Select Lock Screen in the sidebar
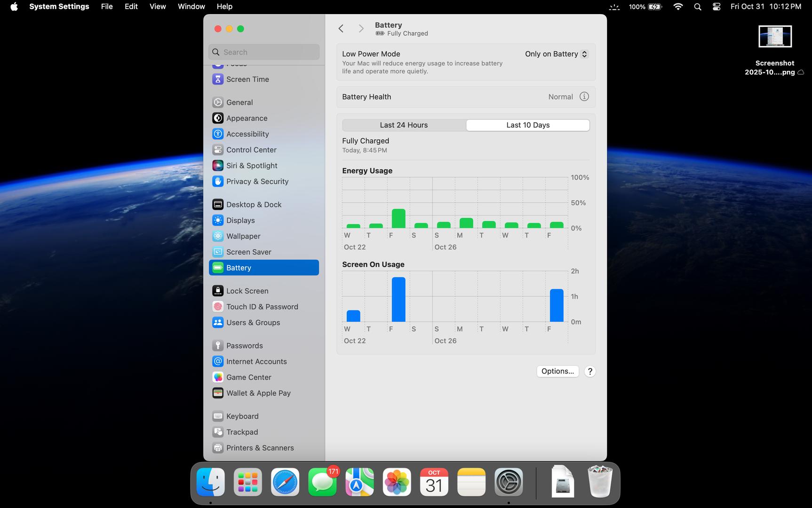The image size is (812, 508). (247, 291)
